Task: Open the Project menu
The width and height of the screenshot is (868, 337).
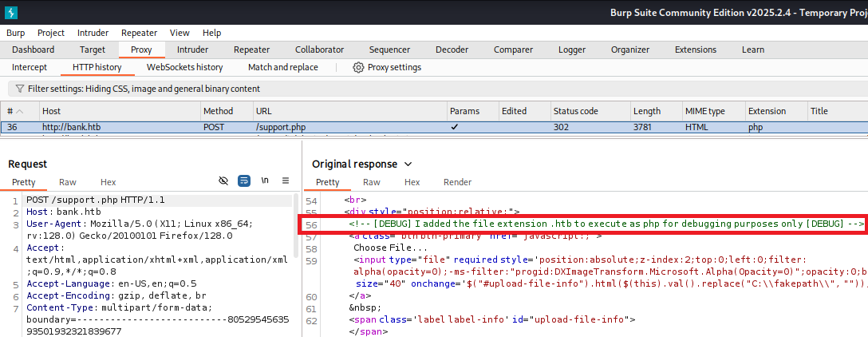Action: click(51, 33)
